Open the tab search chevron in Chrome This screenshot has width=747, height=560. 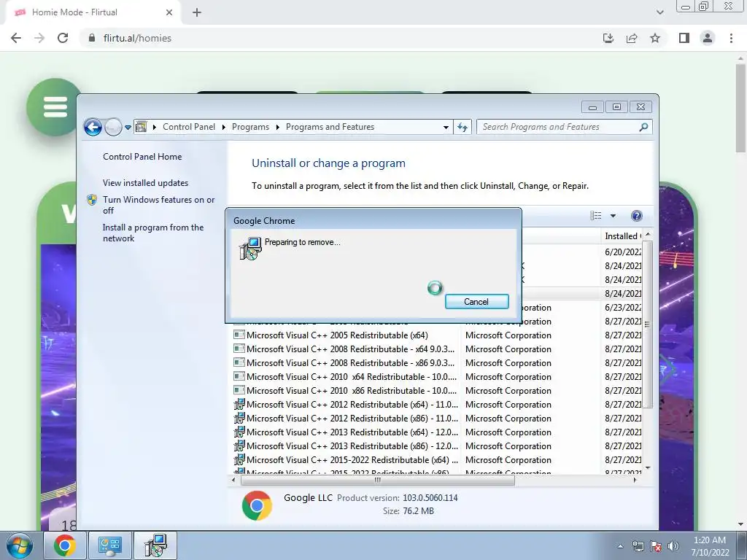[x=659, y=12]
